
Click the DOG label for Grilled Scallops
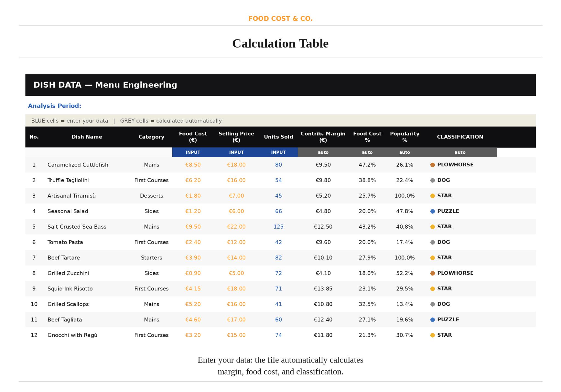coord(443,304)
